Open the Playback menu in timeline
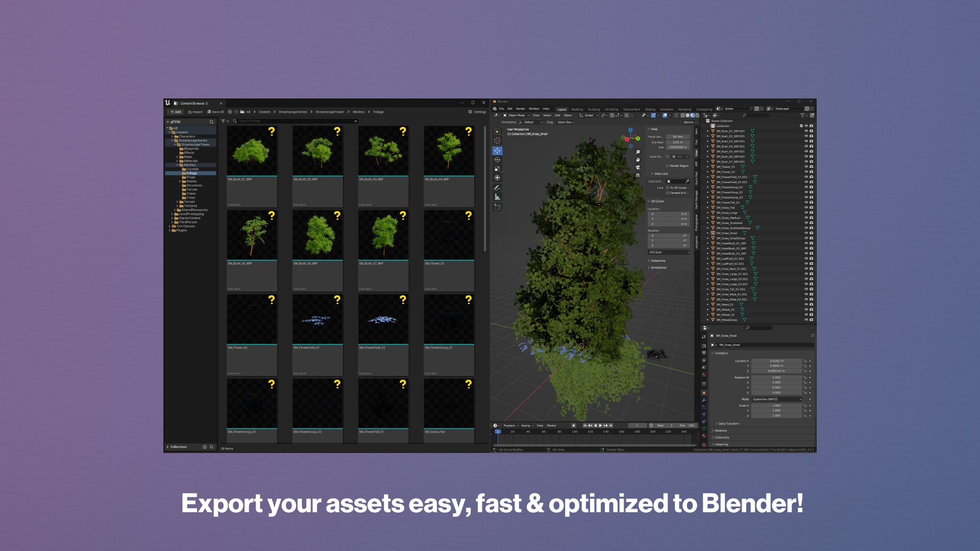 pyautogui.click(x=510, y=425)
